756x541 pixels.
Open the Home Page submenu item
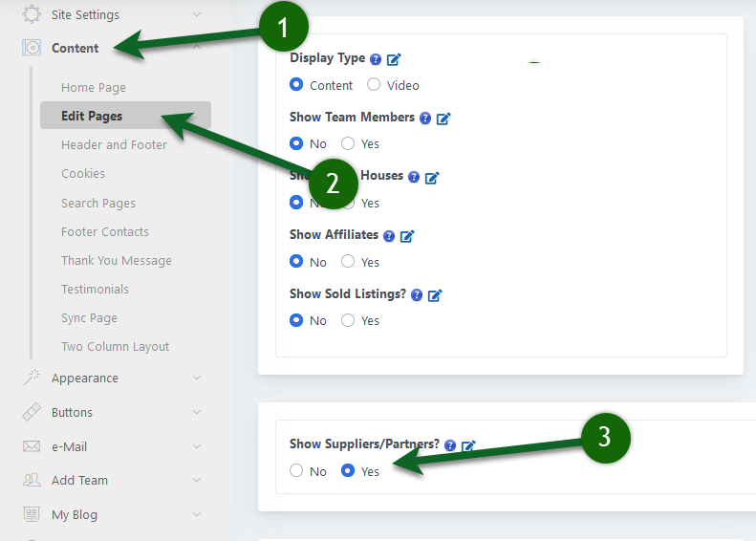point(94,88)
